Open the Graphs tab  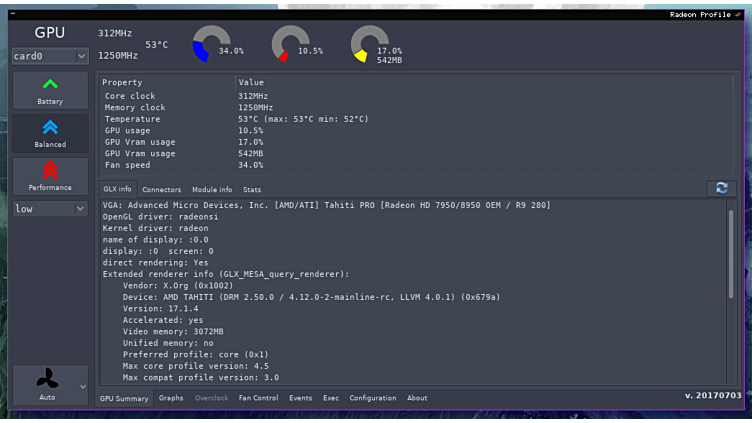pyautogui.click(x=171, y=398)
